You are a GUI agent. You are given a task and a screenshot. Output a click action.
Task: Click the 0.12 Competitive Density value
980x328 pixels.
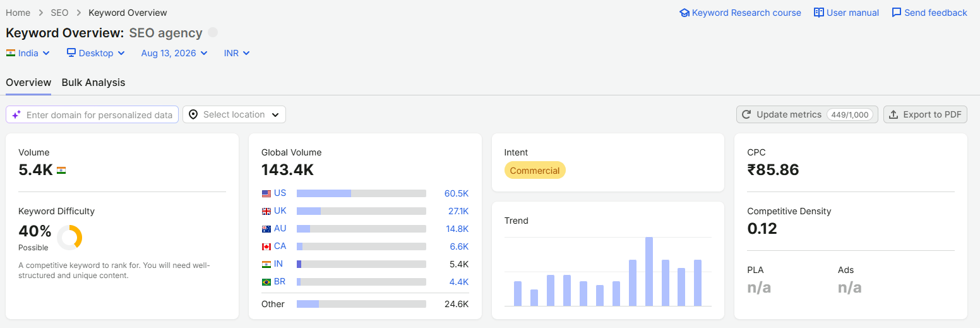762,229
